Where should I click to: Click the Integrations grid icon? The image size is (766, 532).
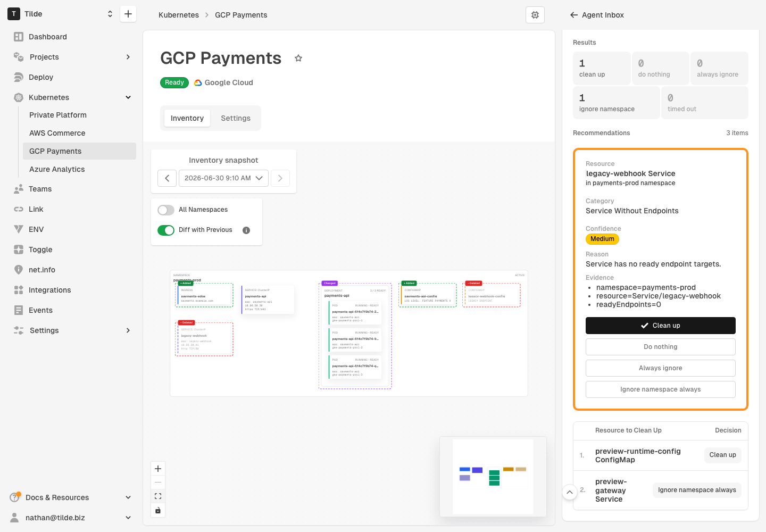pyautogui.click(x=19, y=290)
